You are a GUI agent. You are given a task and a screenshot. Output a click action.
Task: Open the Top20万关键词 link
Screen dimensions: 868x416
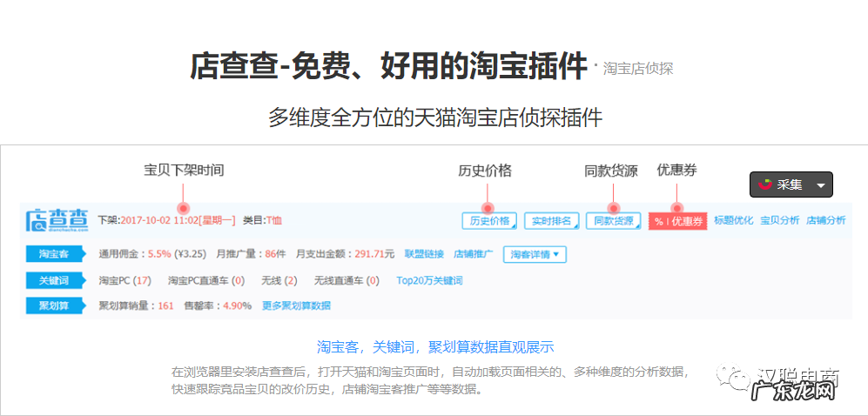click(429, 280)
